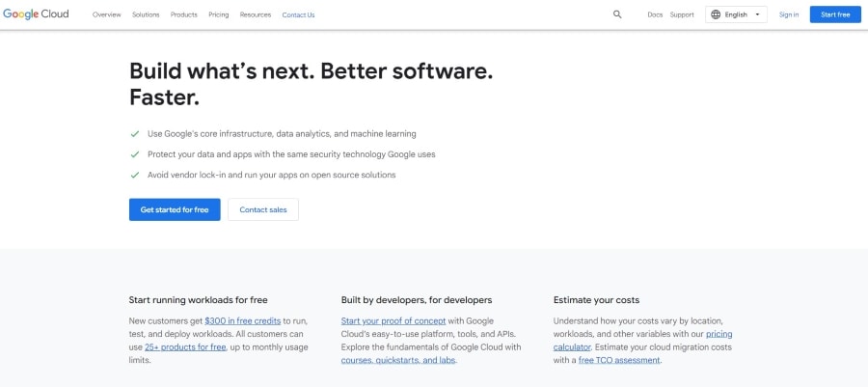Viewport: 868px width, 387px height.
Task: Click the Get started for free button
Action: pyautogui.click(x=175, y=209)
